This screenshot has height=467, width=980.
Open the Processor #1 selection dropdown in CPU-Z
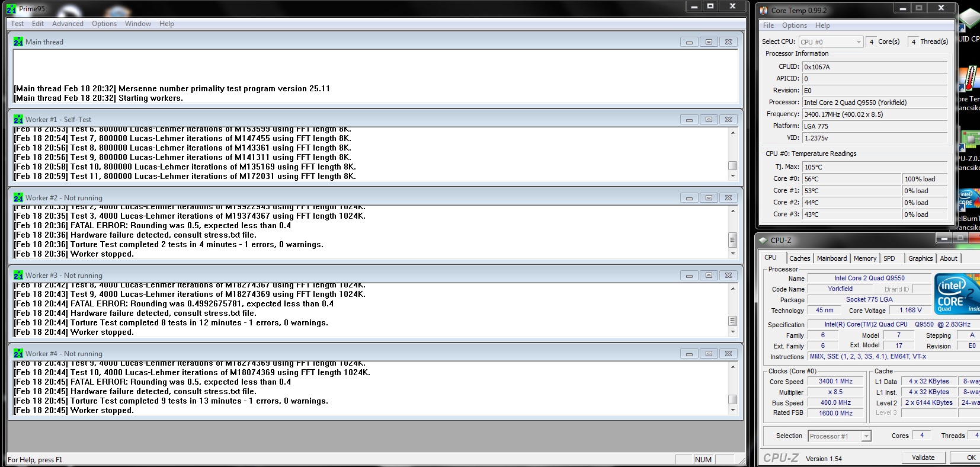click(x=840, y=436)
